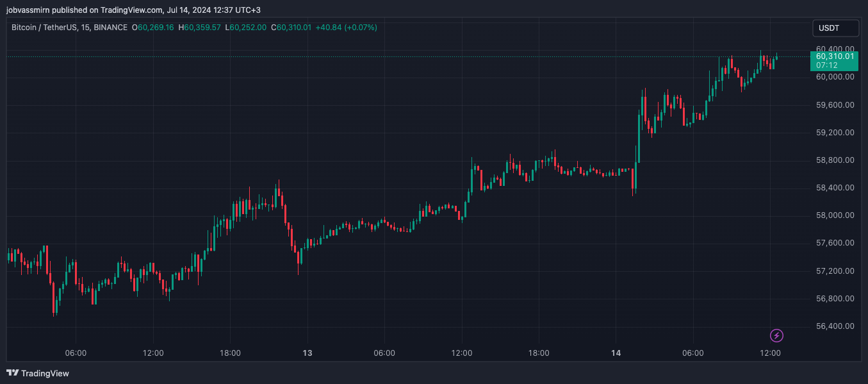This screenshot has width=868, height=384.
Task: Click the 60,000.00 price axis label
Action: click(x=835, y=77)
